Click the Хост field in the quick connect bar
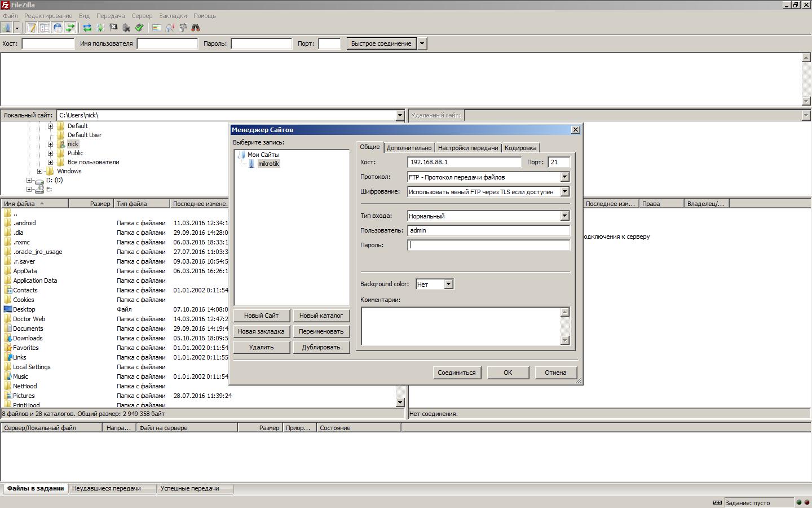Screen dimensions: 812x508 [48, 43]
